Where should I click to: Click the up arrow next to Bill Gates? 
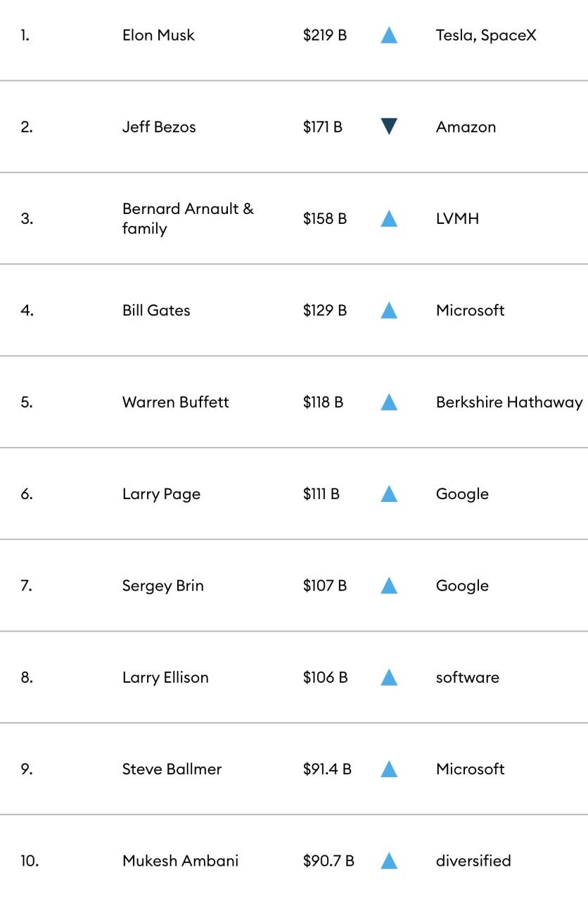389,310
